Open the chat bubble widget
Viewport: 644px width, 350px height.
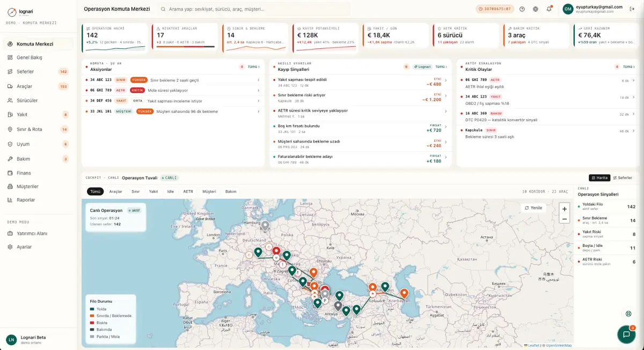(626, 334)
